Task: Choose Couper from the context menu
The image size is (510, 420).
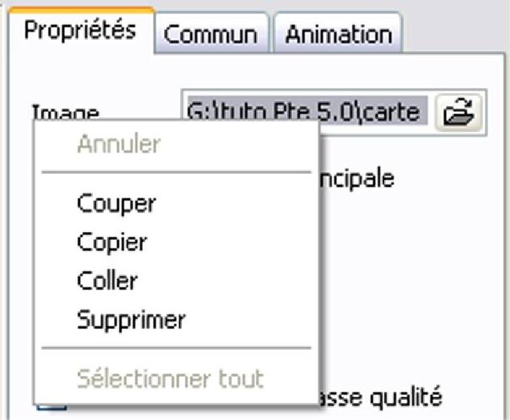Action: (x=117, y=204)
